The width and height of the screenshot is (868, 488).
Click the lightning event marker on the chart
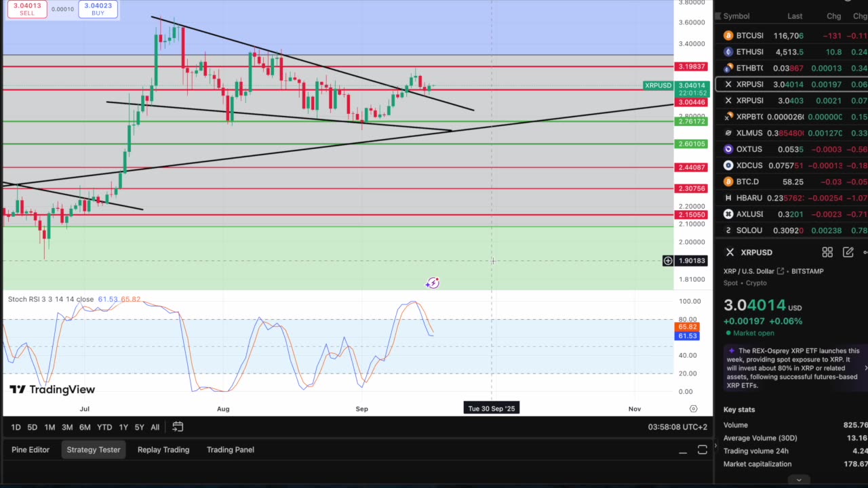[x=433, y=283]
